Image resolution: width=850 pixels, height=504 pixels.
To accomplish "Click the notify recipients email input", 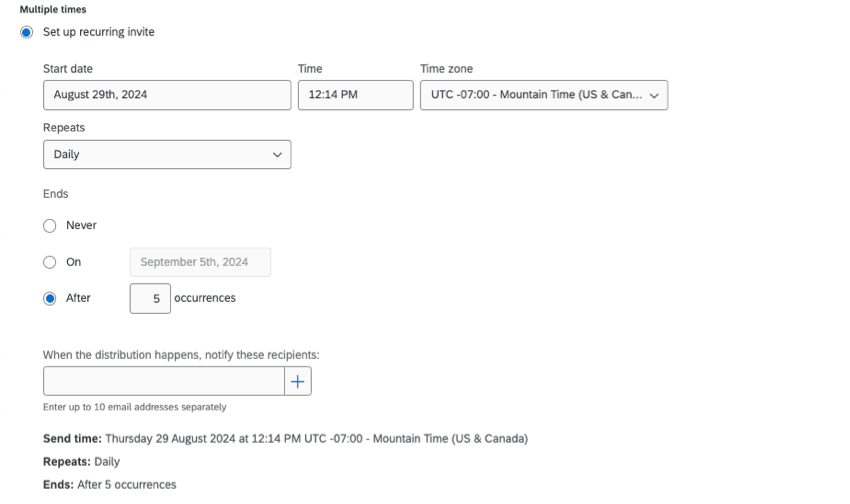I will point(165,381).
